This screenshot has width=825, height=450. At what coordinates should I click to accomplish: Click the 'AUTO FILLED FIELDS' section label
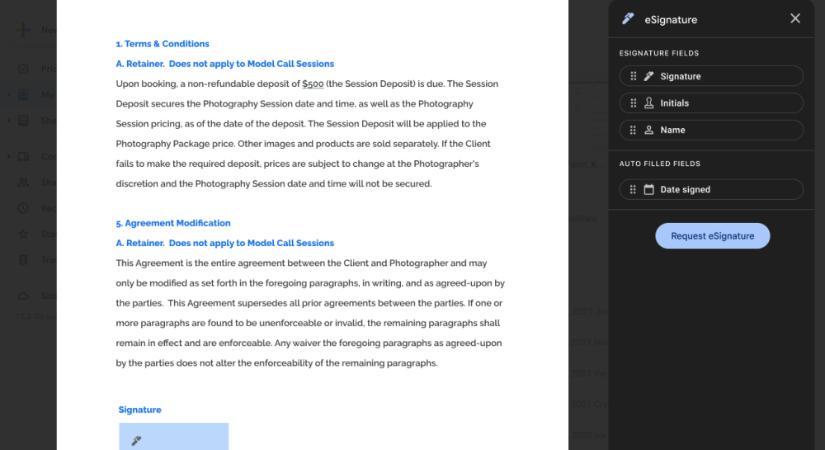pyautogui.click(x=659, y=164)
